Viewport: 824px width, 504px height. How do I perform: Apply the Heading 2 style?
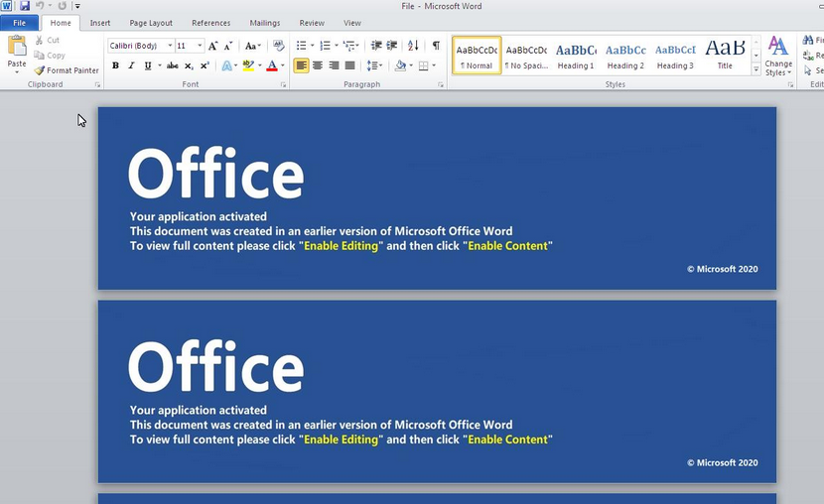pos(625,56)
